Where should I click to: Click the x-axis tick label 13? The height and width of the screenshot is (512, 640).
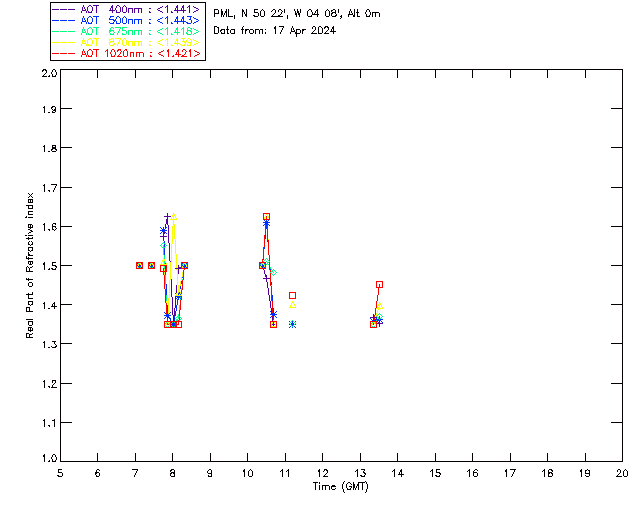(x=360, y=473)
